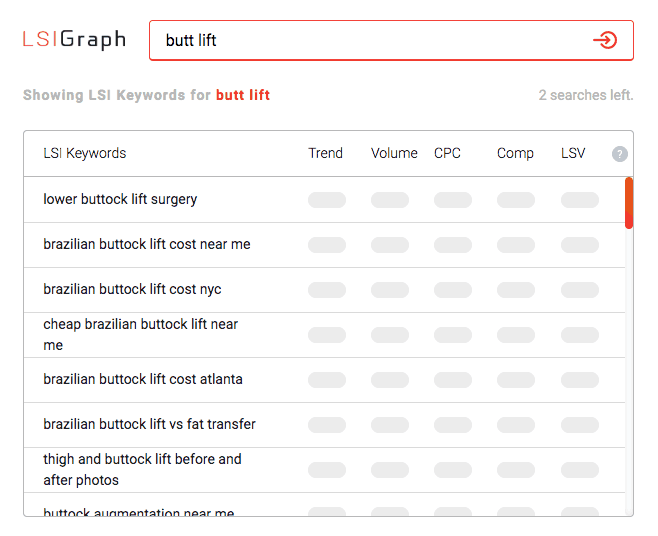Select 'brazilian buttock lift cost near me'

coord(147,244)
